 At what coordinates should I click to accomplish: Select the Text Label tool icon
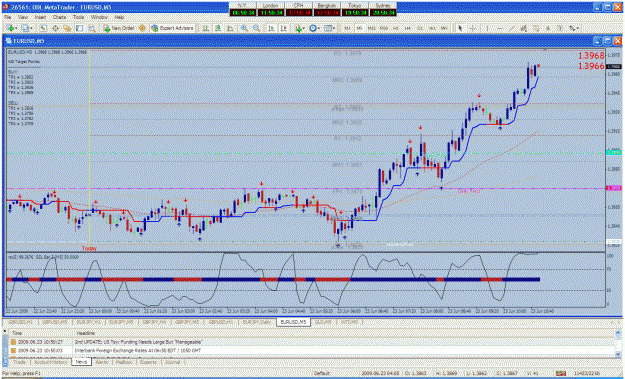pos(560,28)
